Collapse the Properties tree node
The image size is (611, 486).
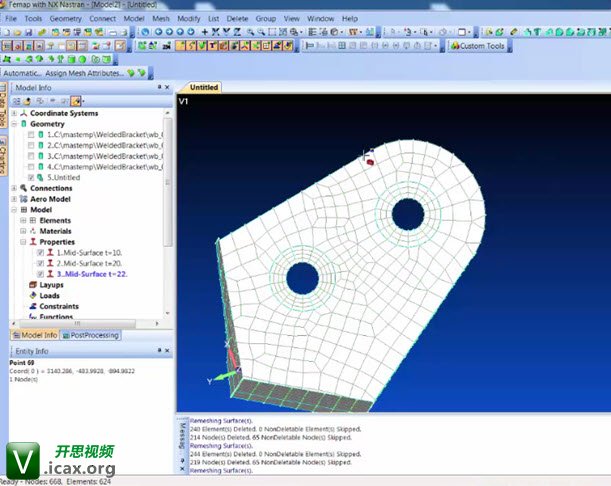pyautogui.click(x=22, y=242)
